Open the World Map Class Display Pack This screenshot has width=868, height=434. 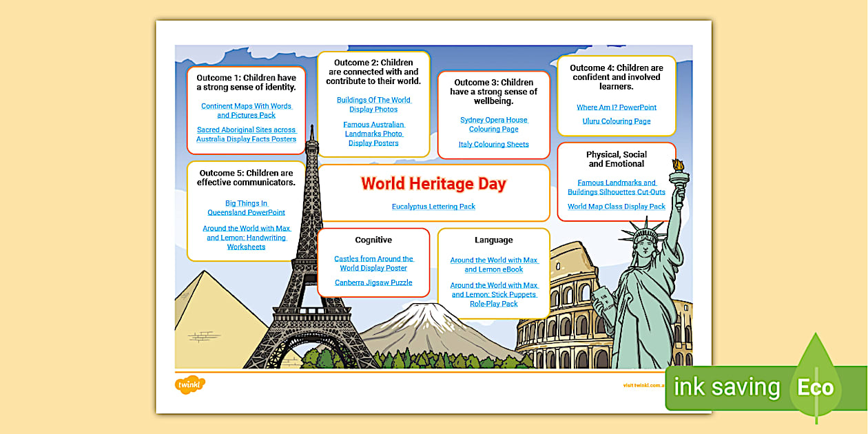point(616,206)
